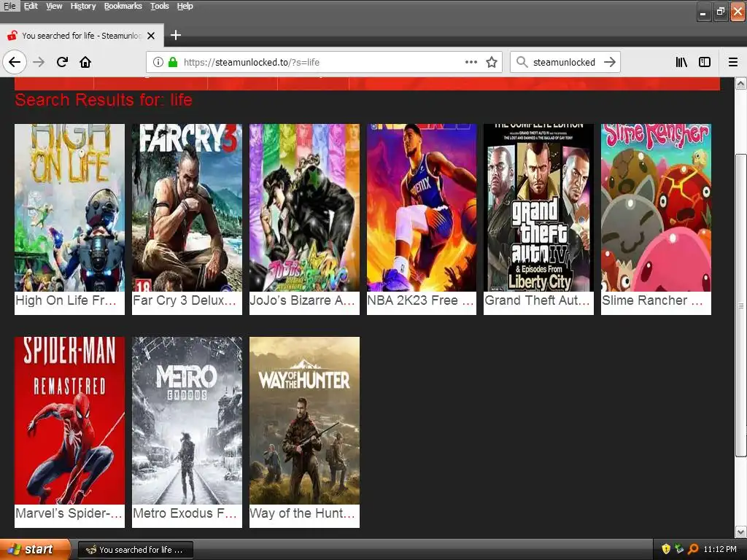Screen dimensions: 747x560
Task: Open a new tab with plus
Action: (x=176, y=35)
